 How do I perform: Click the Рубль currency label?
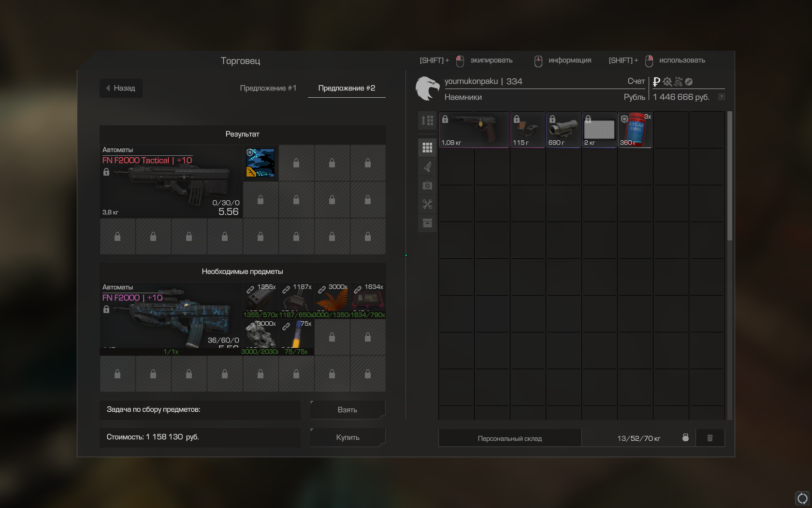coord(635,97)
